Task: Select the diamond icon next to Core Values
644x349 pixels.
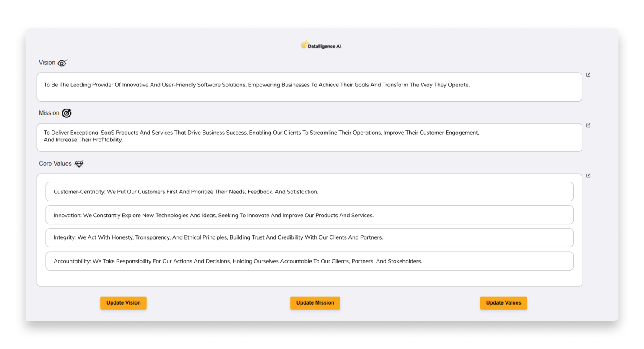Action: pos(79,164)
